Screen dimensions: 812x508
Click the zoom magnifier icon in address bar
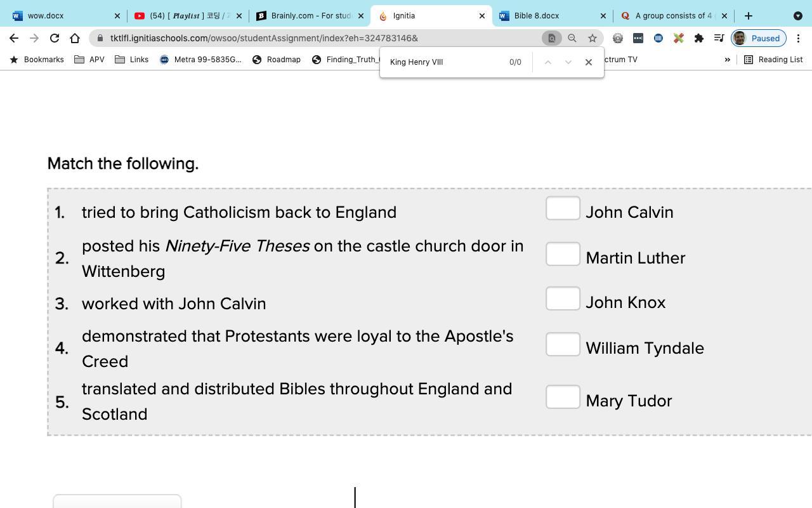tap(572, 38)
